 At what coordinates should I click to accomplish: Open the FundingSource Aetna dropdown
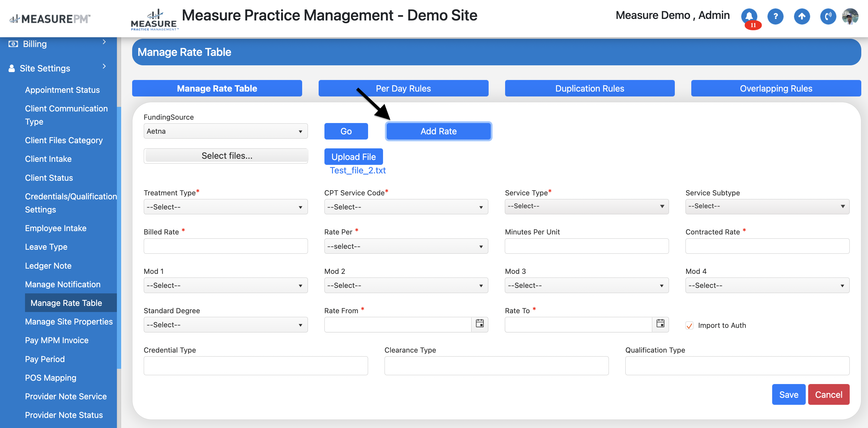[x=226, y=132]
